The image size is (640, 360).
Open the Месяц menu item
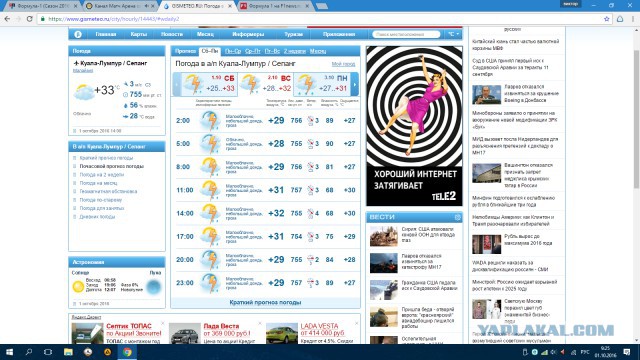[x=205, y=34]
